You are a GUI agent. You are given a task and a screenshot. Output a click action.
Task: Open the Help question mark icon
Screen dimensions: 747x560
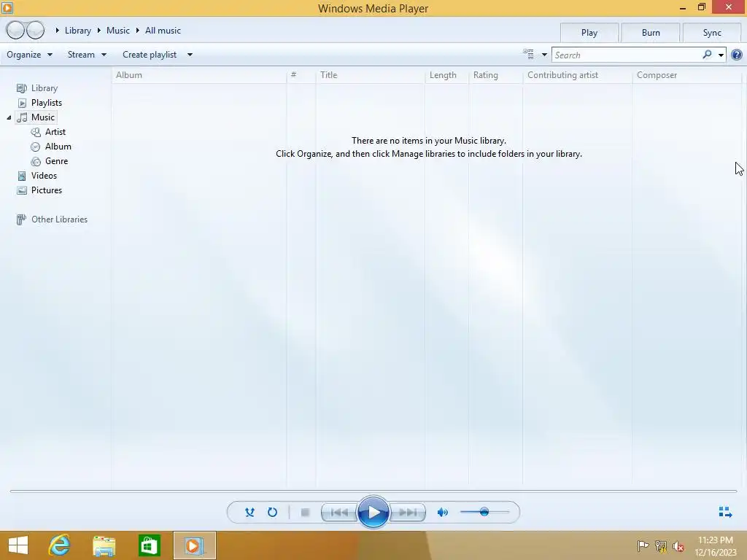(x=737, y=55)
